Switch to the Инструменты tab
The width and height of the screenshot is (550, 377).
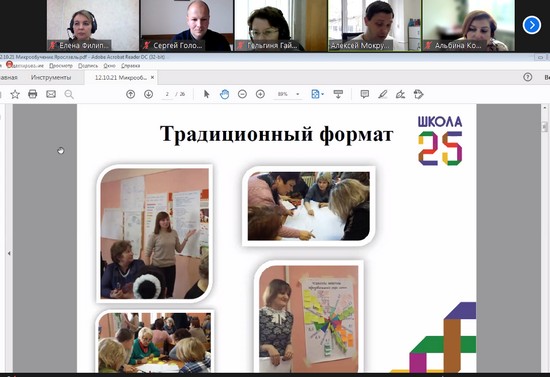click(51, 78)
